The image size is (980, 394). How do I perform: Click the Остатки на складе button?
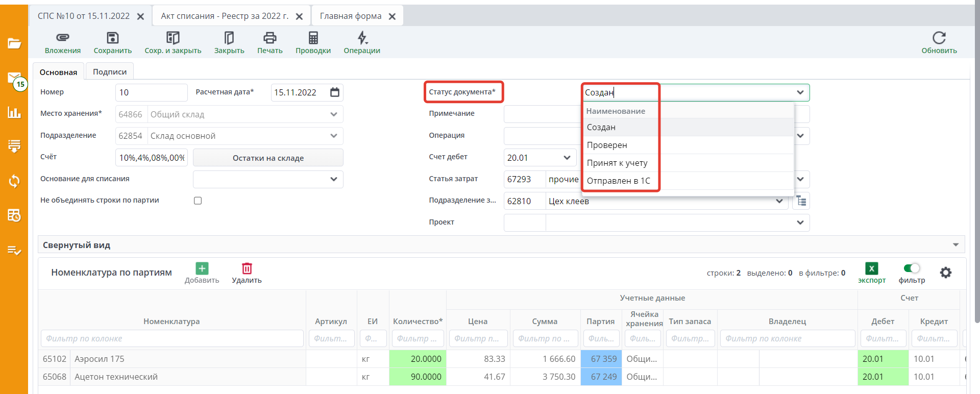coord(268,158)
